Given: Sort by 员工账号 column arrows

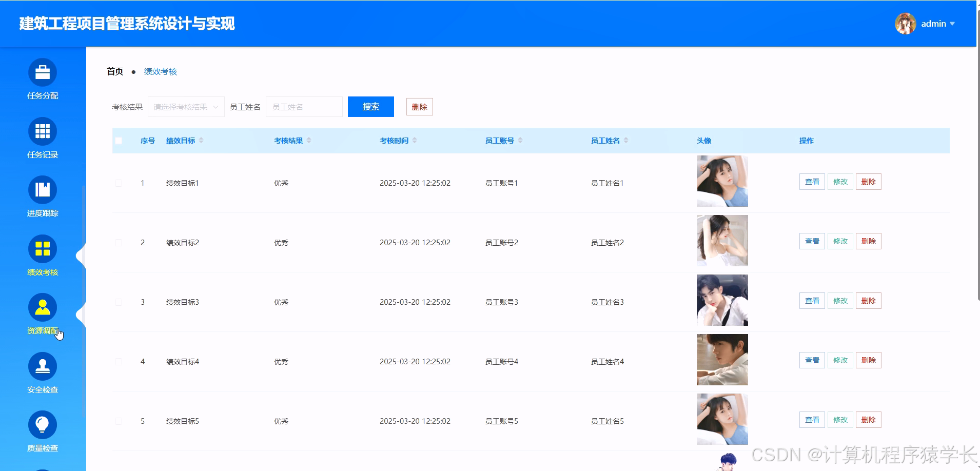Looking at the screenshot, I should pos(520,141).
